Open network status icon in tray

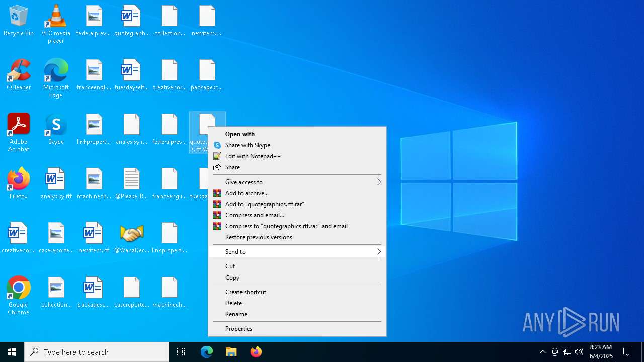click(x=567, y=352)
